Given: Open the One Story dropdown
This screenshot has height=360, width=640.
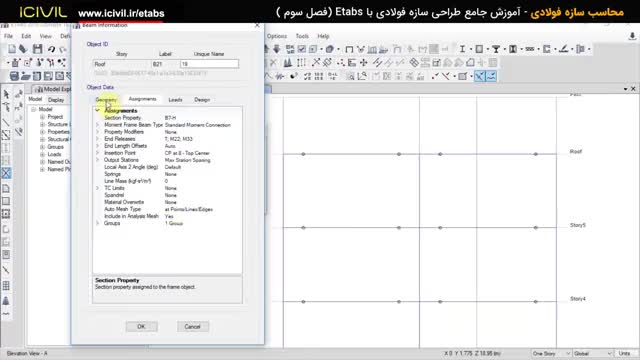Looking at the screenshot, I should [551, 353].
